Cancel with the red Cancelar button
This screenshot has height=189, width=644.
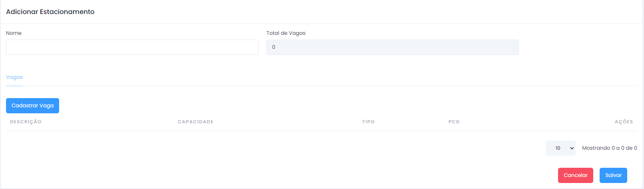click(x=575, y=175)
